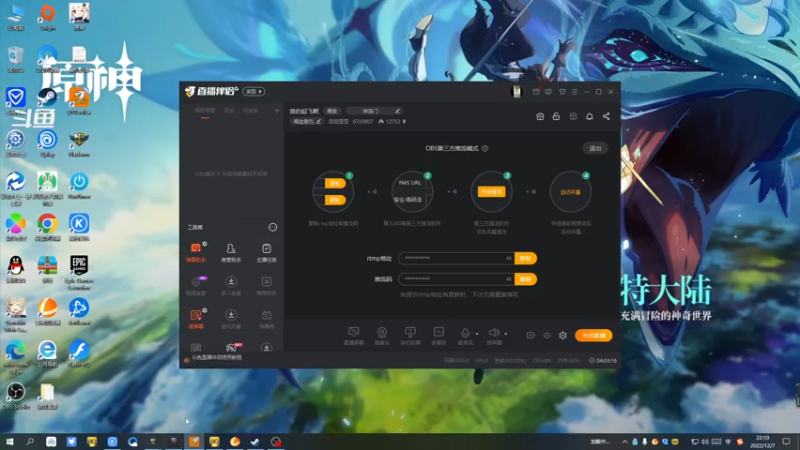Open the OBS Studio desktop shortcut
800x450 pixels.
coord(16,396)
